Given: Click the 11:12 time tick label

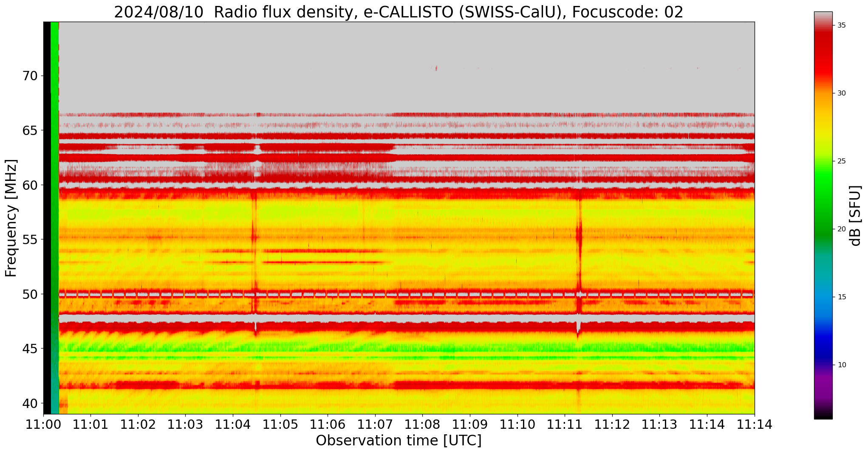Looking at the screenshot, I should (x=612, y=424).
